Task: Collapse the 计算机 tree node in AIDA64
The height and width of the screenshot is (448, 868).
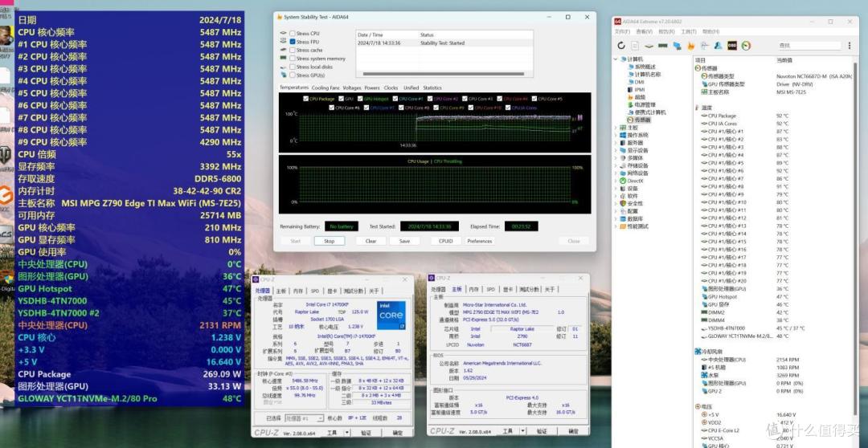Action: click(616, 59)
